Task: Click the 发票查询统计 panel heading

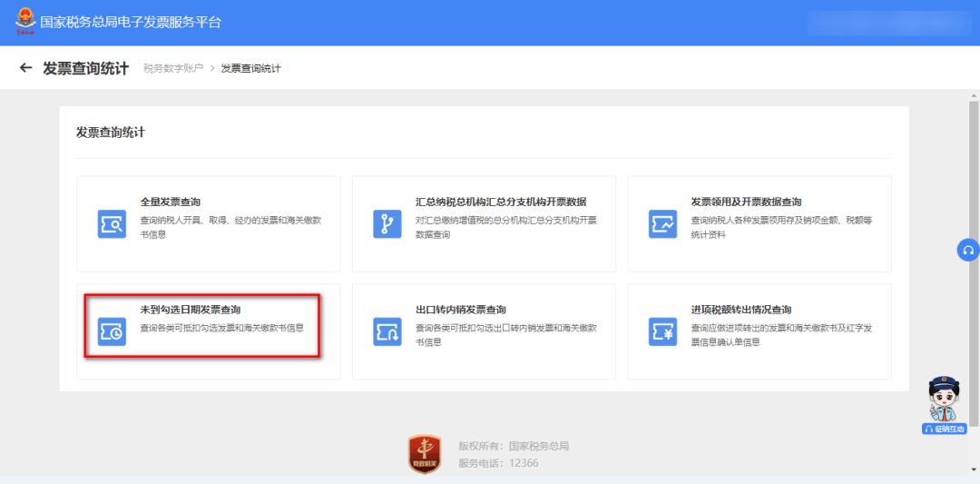Action: click(111, 132)
